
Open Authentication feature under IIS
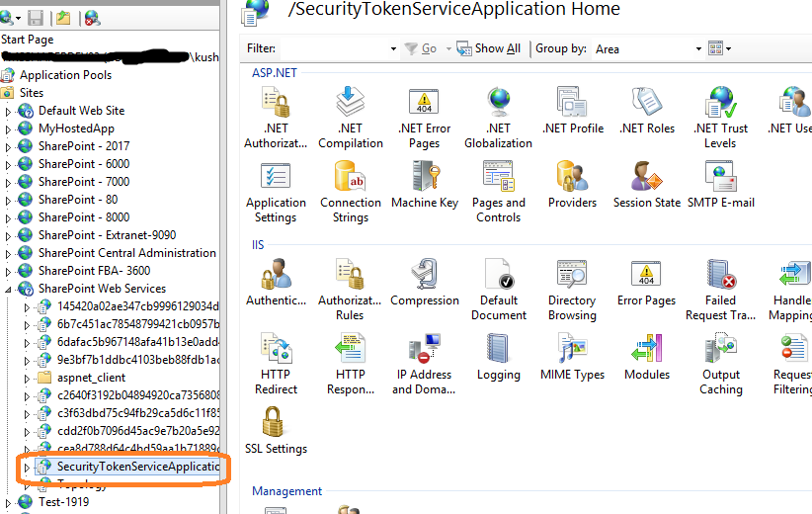pyautogui.click(x=276, y=283)
